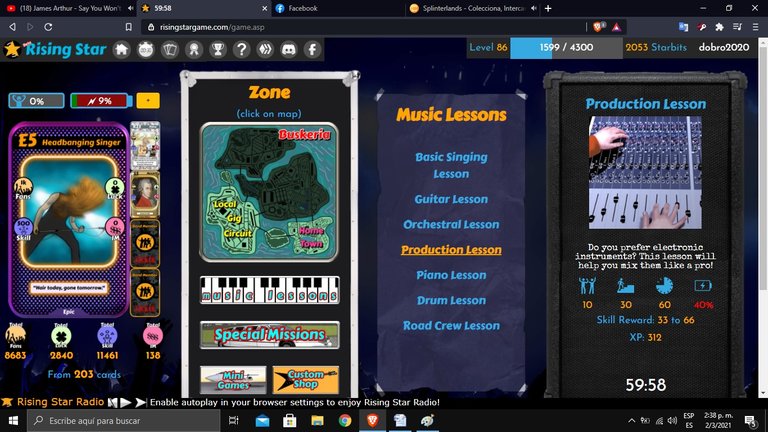Click the yellow plus energy button
The width and height of the screenshot is (768, 432).
click(x=148, y=100)
